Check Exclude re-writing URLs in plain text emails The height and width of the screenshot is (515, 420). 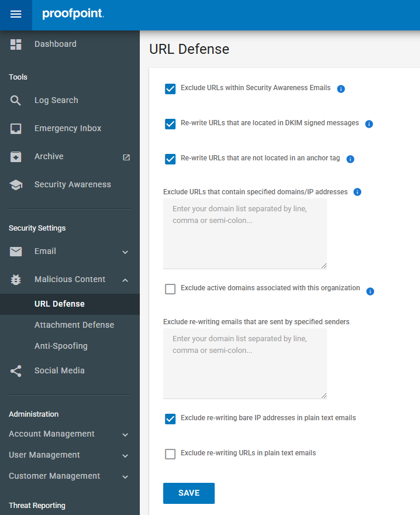[170, 454]
